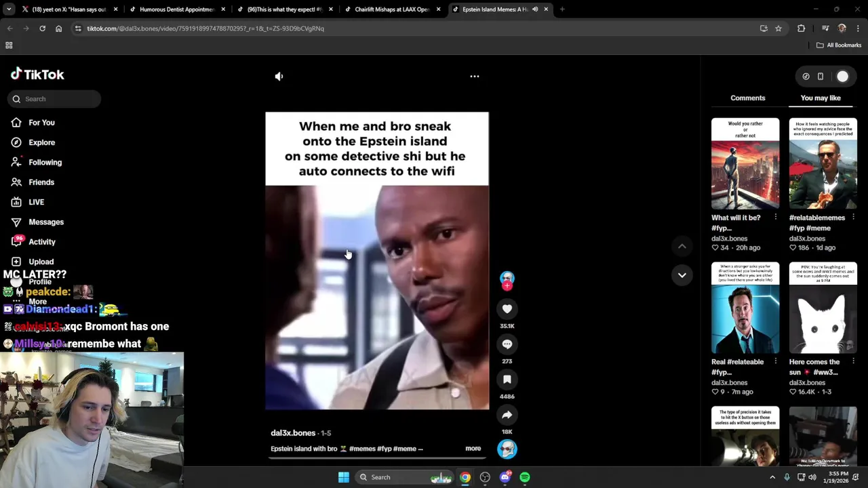Mute the Epstein Island Memes browser tab
The height and width of the screenshot is (488, 868).
tap(535, 9)
